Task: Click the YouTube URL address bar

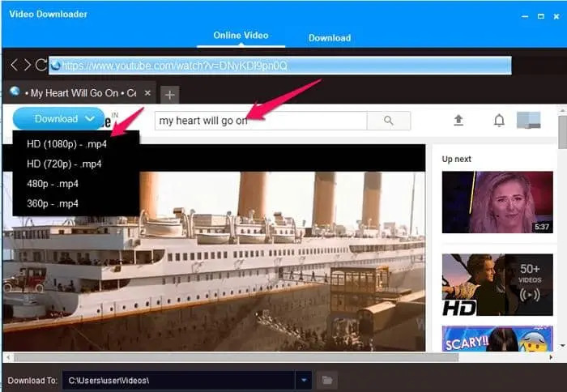Action: (x=279, y=65)
